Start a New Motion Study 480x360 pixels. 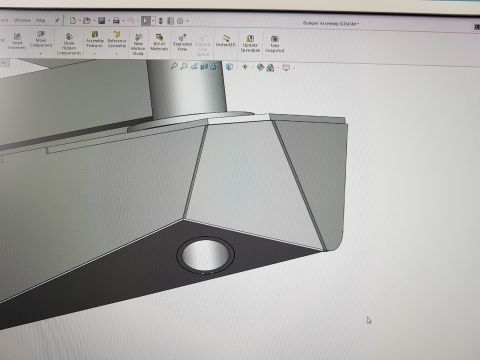[138, 44]
